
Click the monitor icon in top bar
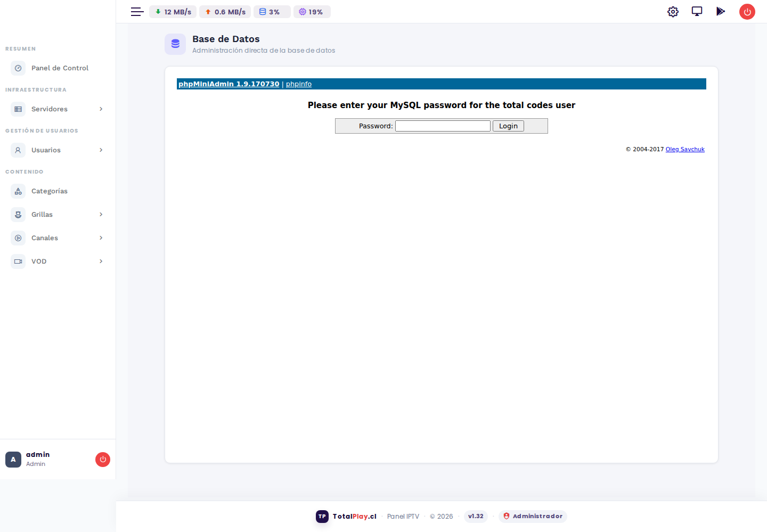(697, 11)
